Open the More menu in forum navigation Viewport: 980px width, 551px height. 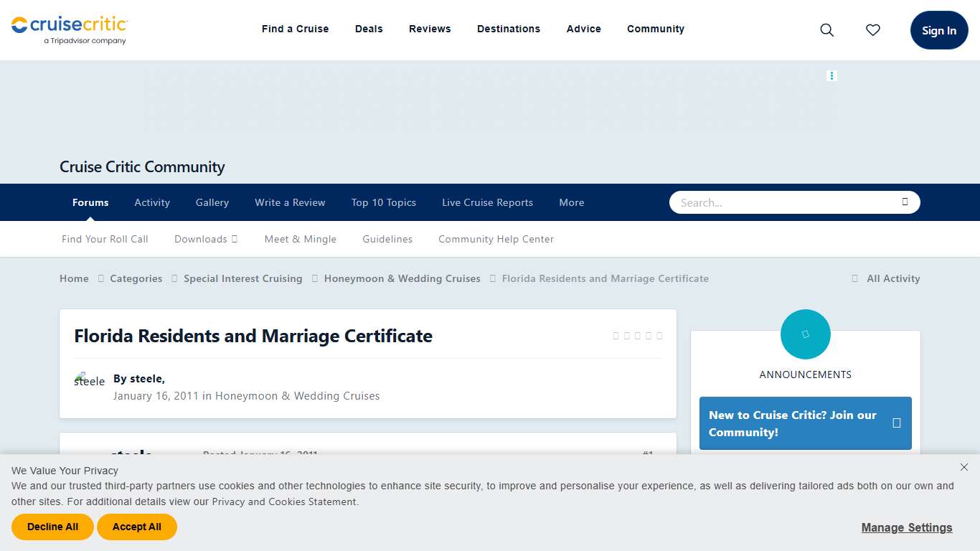(571, 202)
